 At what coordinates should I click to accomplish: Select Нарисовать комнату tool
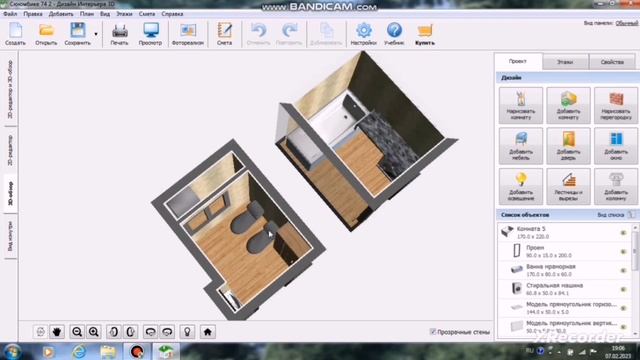tap(521, 105)
